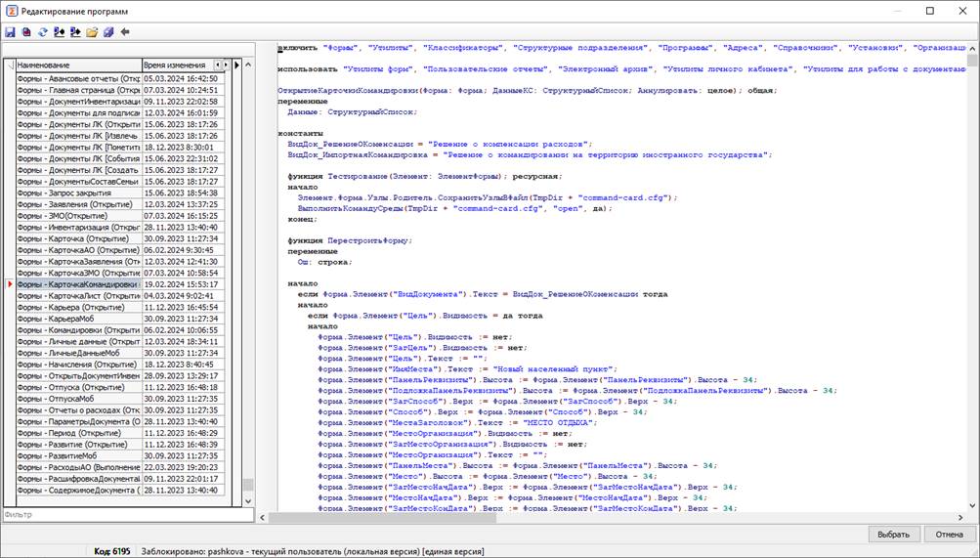Click the red document icon in toolbar
Image resolution: width=980 pixels, height=558 pixels.
(x=26, y=32)
